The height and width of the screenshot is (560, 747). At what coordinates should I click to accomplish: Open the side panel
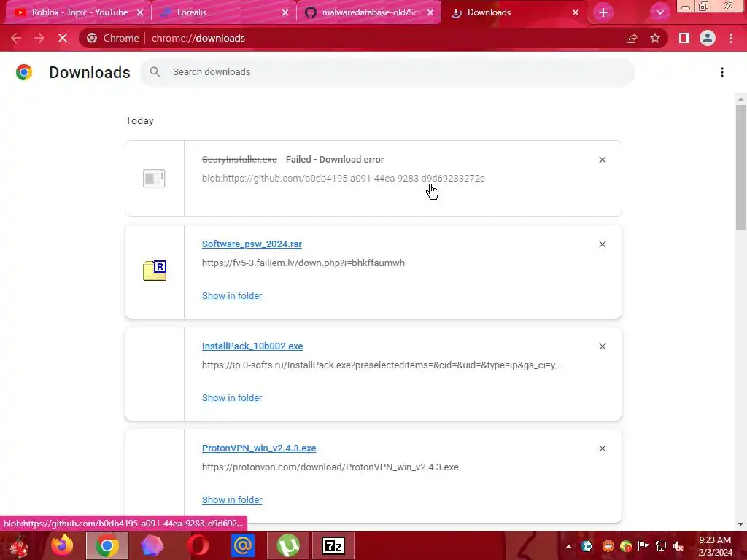click(684, 38)
